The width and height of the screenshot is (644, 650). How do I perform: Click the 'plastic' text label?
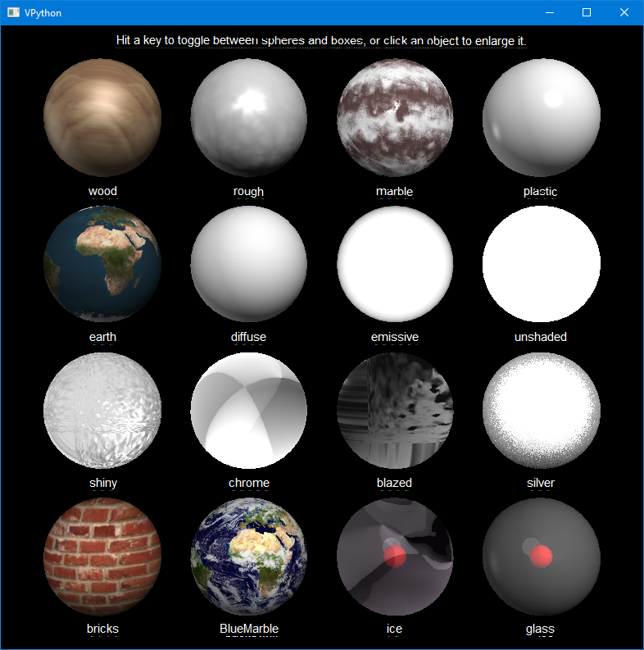point(541,192)
